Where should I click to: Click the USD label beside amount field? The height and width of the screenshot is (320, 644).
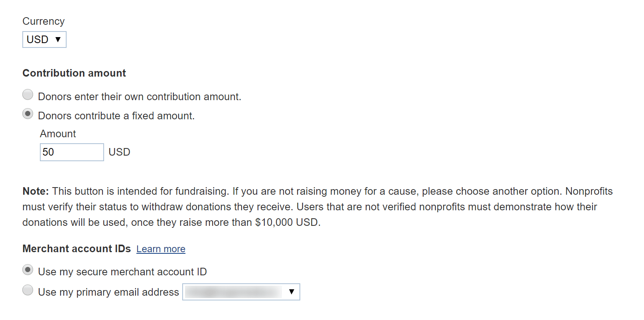click(119, 152)
